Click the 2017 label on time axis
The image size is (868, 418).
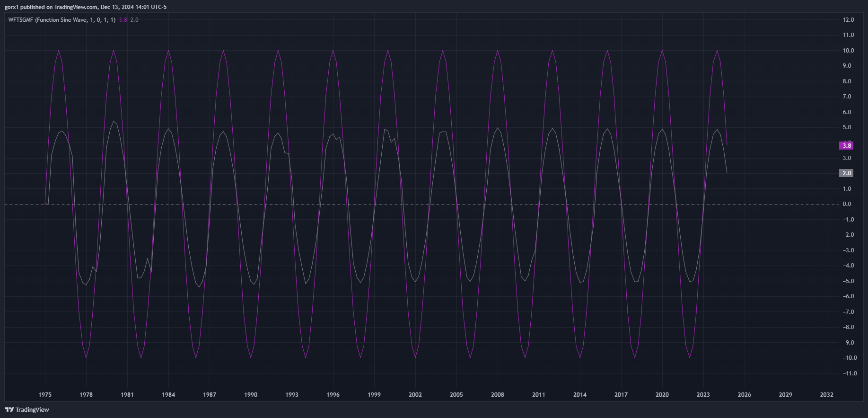tap(621, 395)
